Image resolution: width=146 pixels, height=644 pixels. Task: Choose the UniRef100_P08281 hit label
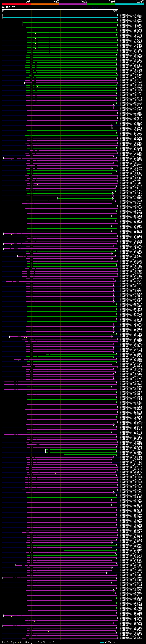point(131,580)
